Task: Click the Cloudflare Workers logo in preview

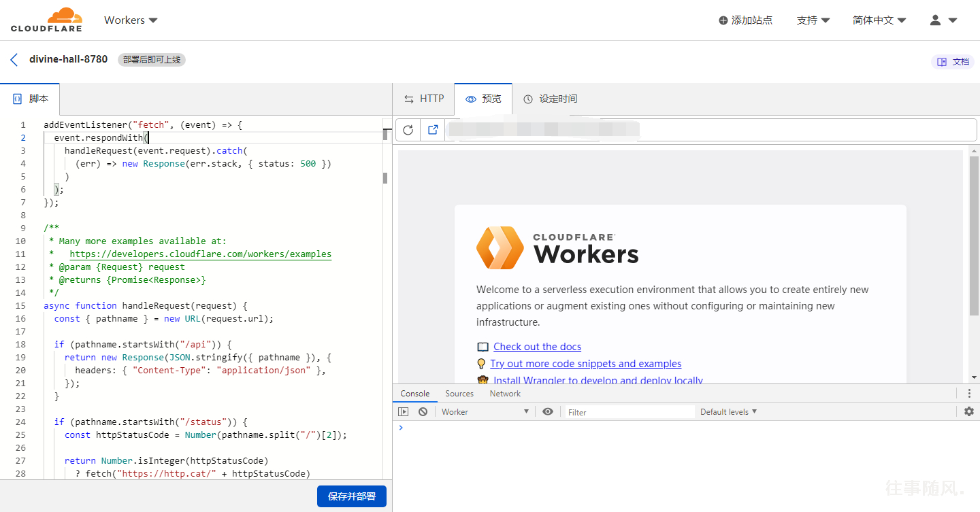Action: coord(557,248)
